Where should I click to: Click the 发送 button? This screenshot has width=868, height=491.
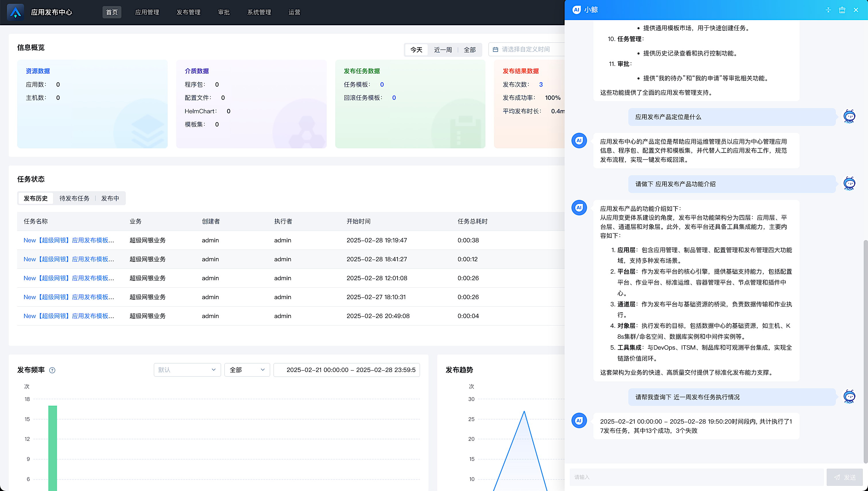coord(844,477)
